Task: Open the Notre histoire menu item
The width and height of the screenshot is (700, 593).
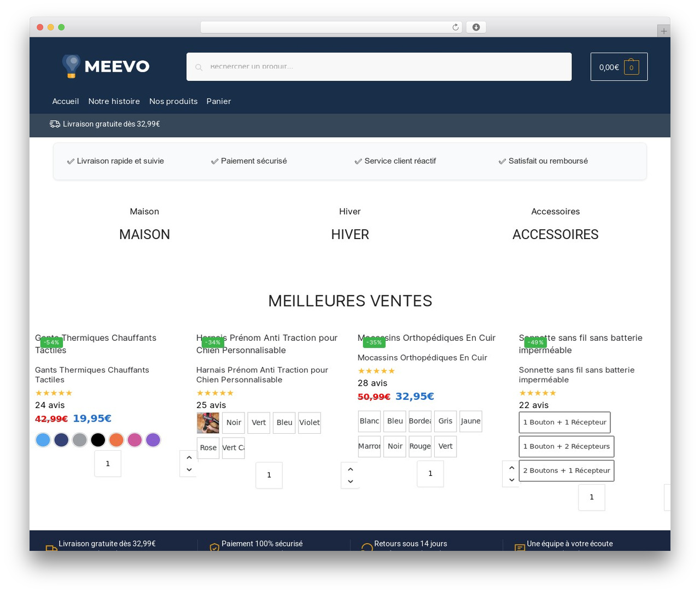Action: tap(114, 101)
